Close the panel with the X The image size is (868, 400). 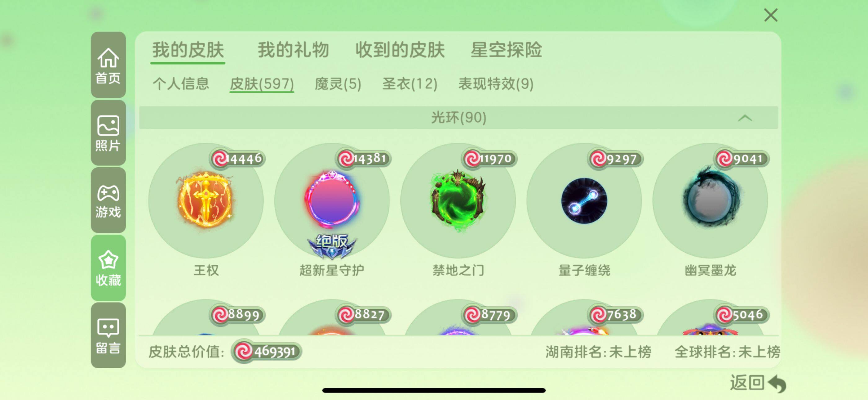tap(771, 15)
